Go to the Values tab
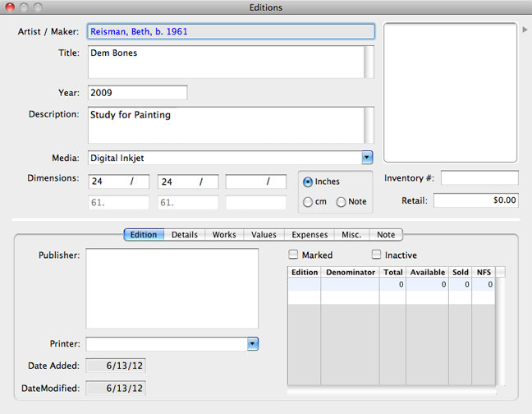532x414 pixels. coord(264,235)
